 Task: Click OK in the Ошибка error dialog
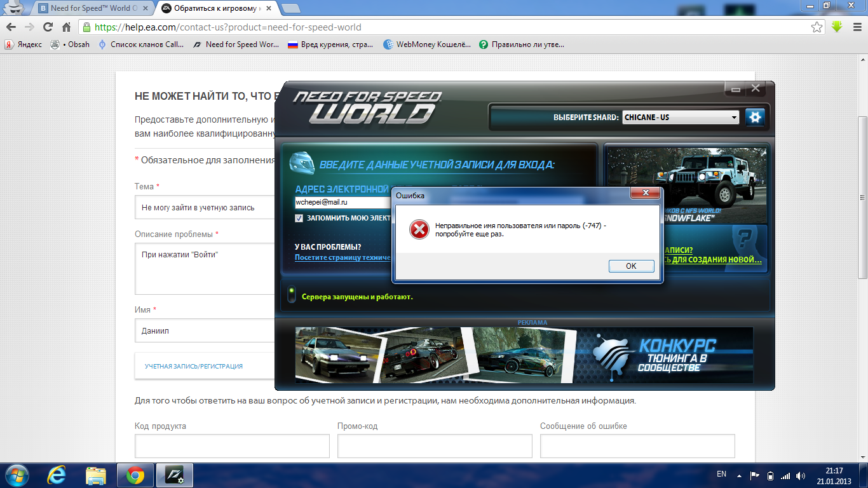(631, 266)
